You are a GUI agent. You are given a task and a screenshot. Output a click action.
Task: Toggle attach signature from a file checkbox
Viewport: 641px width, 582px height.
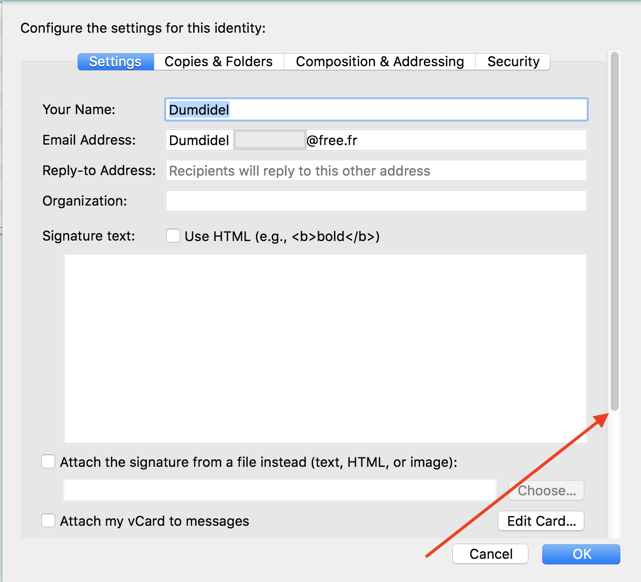point(48,462)
